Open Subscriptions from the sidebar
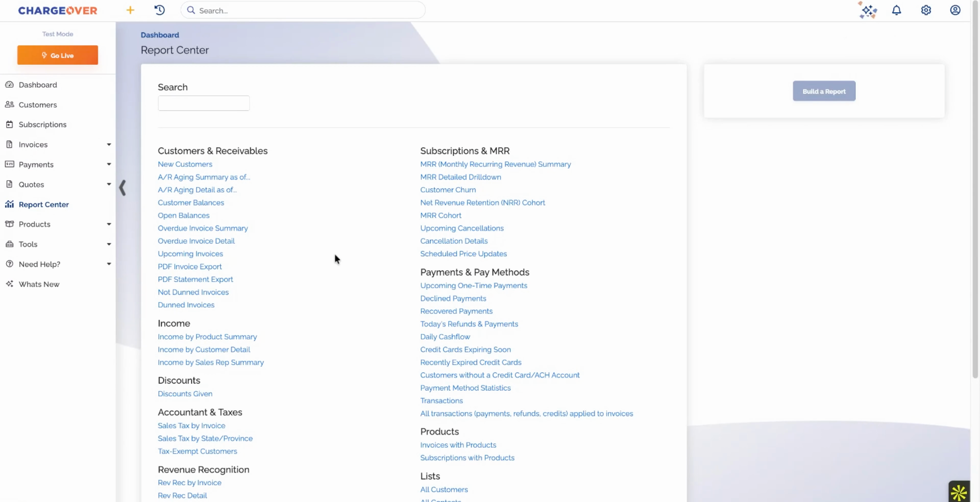 point(42,125)
